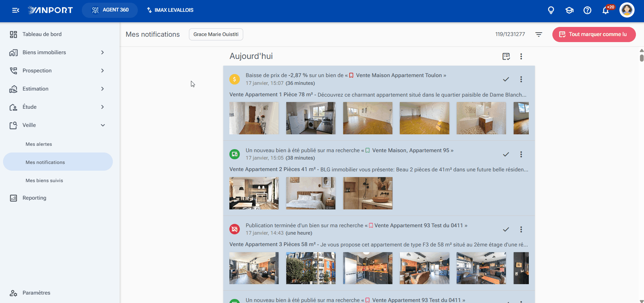Mark today's notifications read icon beside Aujourd'hui
The width and height of the screenshot is (644, 303).
point(506,56)
